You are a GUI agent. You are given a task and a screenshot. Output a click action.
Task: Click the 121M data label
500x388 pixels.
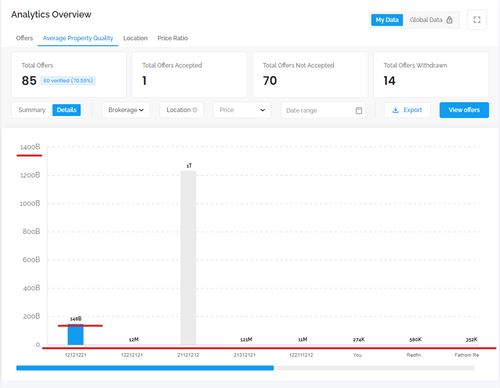coord(246,340)
